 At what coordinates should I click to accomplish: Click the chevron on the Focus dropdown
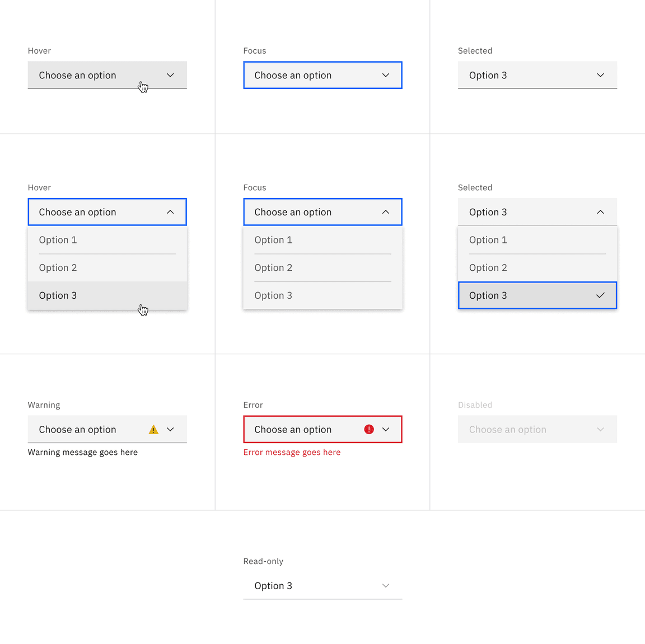click(x=385, y=75)
